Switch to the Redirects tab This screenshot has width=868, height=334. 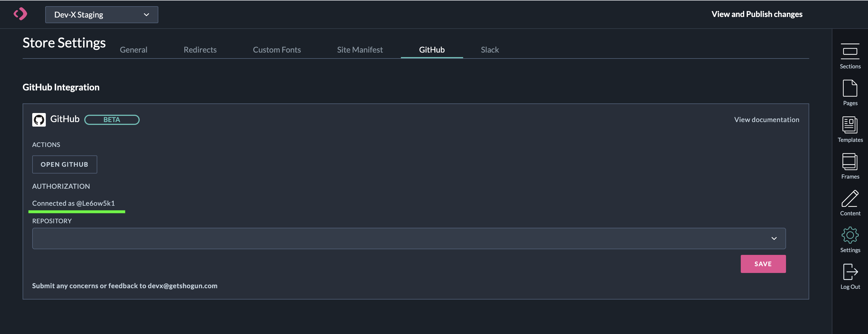click(200, 50)
